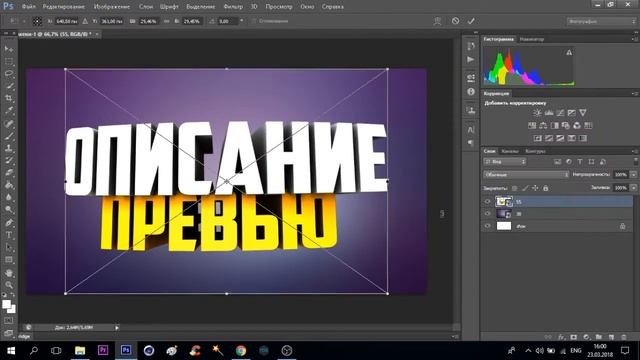Viewport: 640px width, 360px height.
Task: Toggle lock all padlock in Layers panel
Action: click(545, 188)
